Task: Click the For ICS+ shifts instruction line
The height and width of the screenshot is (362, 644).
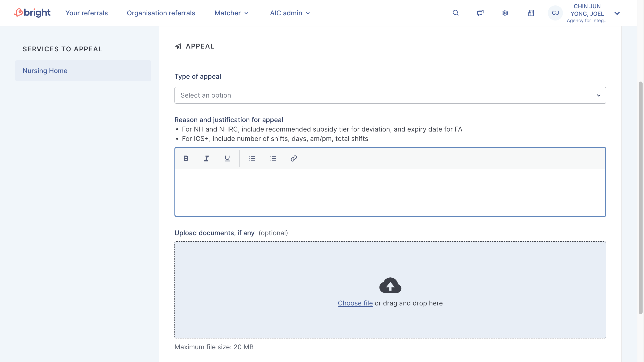Action: [275, 139]
